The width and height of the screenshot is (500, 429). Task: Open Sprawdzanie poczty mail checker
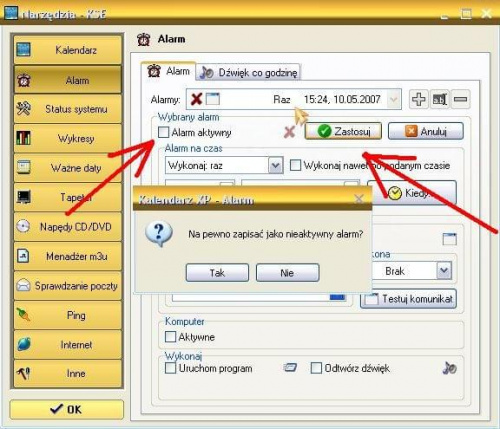pyautogui.click(x=68, y=286)
